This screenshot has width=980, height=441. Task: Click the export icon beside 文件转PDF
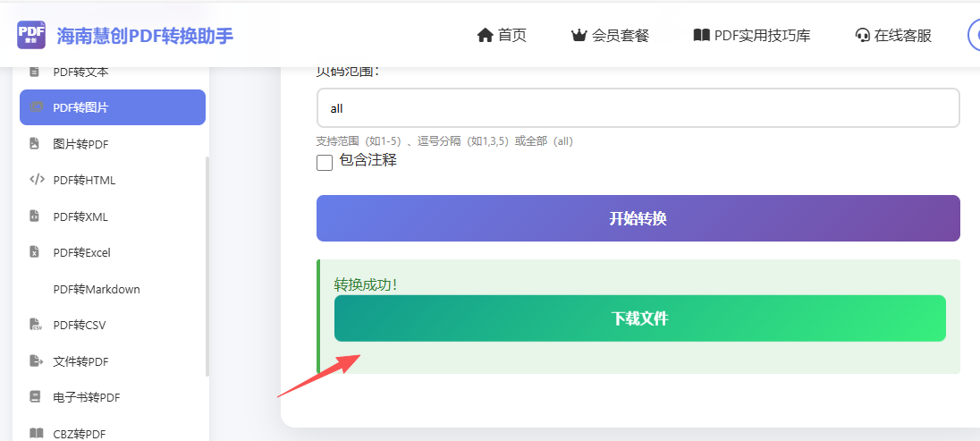click(36, 360)
